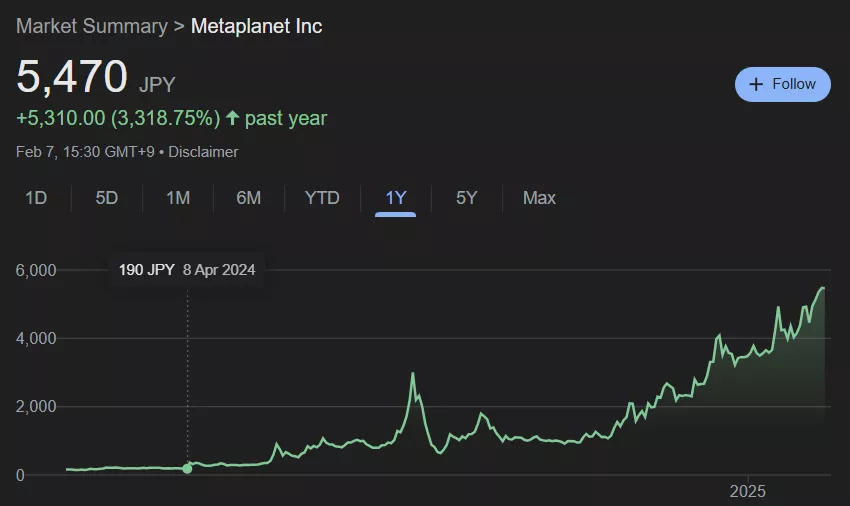Click the +5,310.00 price change text
850x506 pixels.
click(60, 118)
